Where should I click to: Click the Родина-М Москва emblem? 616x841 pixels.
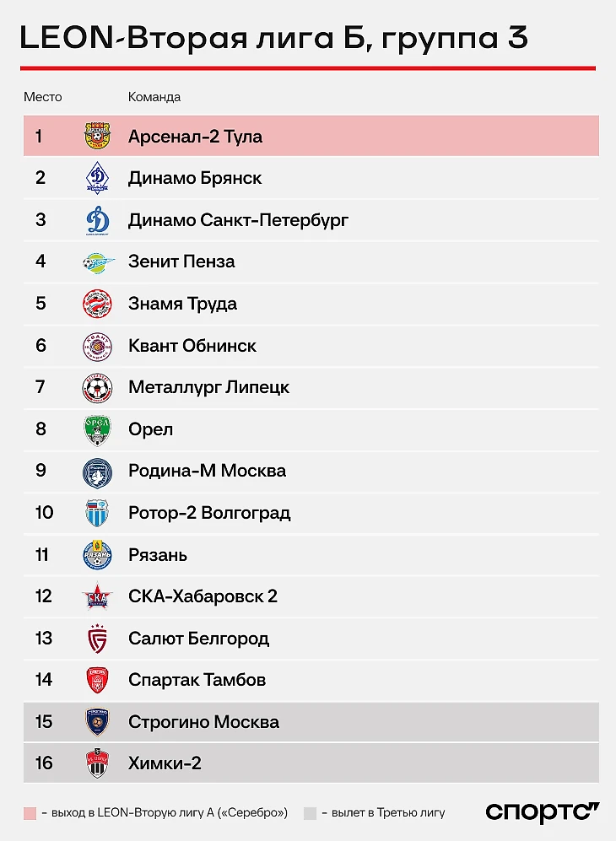(x=97, y=471)
